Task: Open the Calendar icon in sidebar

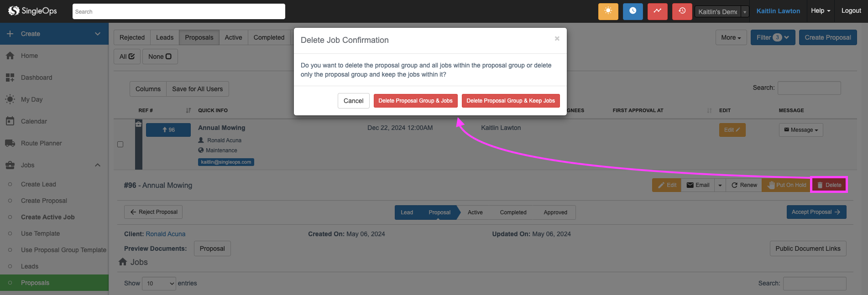Action: tap(10, 121)
